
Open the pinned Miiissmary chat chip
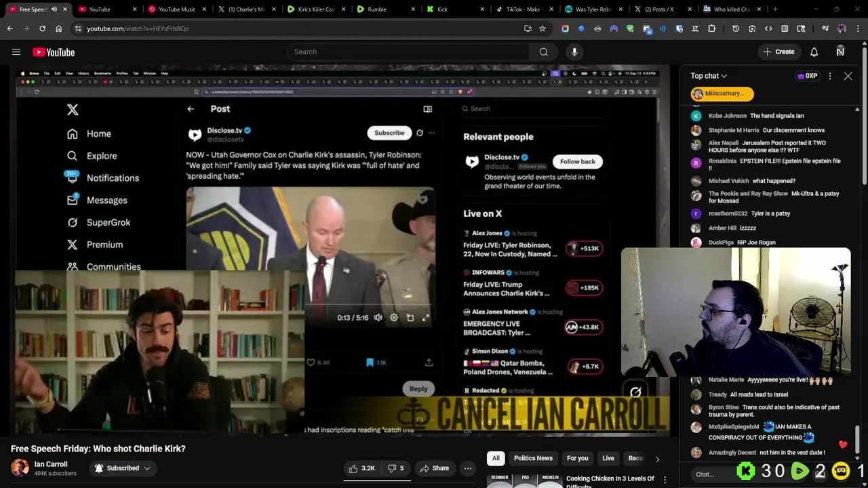pos(722,94)
